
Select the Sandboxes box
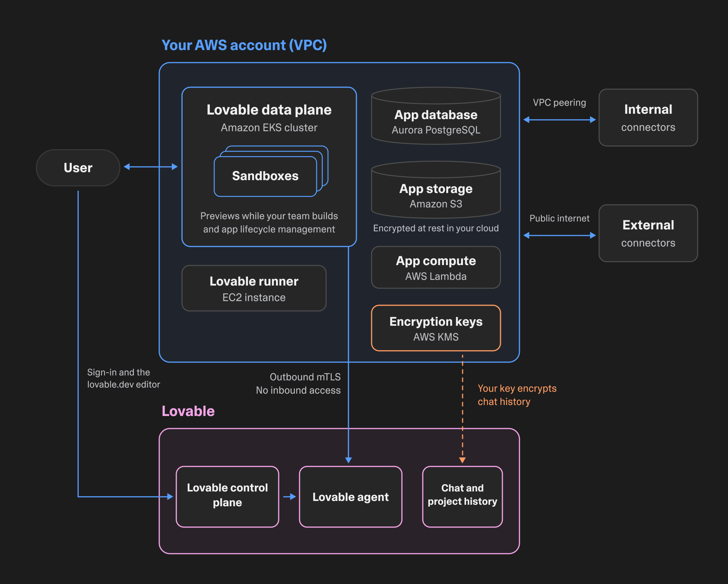coord(265,176)
